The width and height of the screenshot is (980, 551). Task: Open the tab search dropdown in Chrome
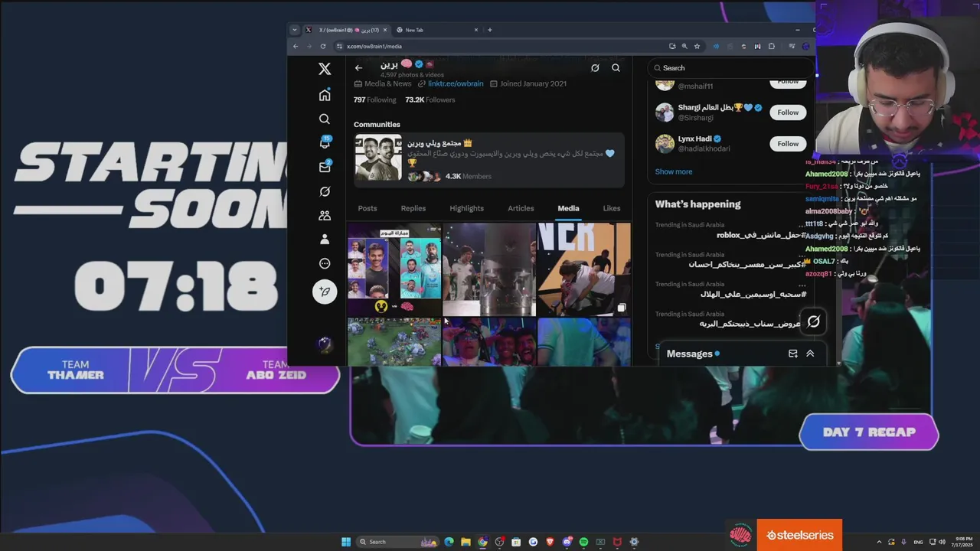tap(294, 30)
